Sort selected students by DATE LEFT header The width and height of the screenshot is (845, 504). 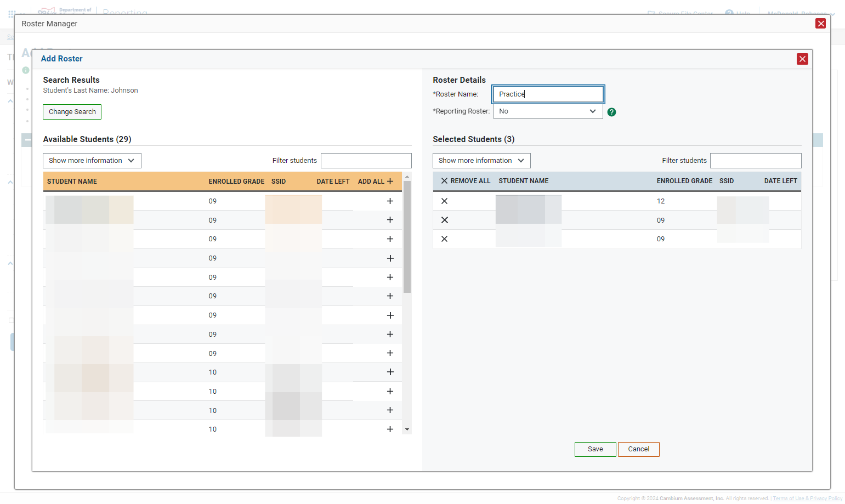click(x=781, y=181)
